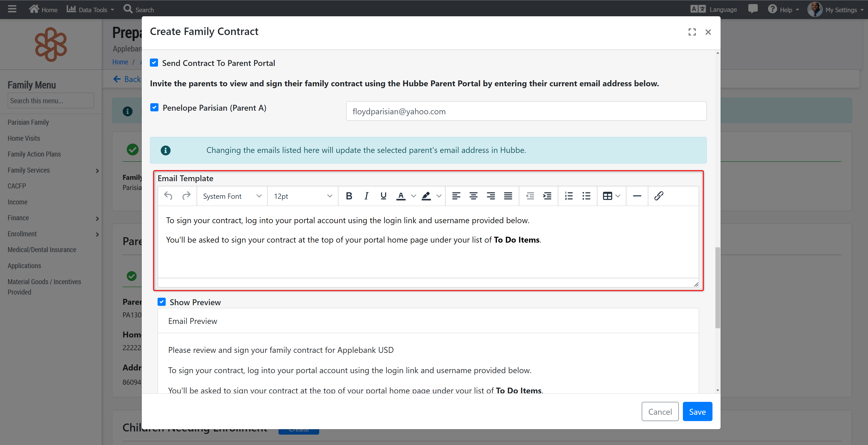Disable the Show Preview checkbox

tap(162, 302)
